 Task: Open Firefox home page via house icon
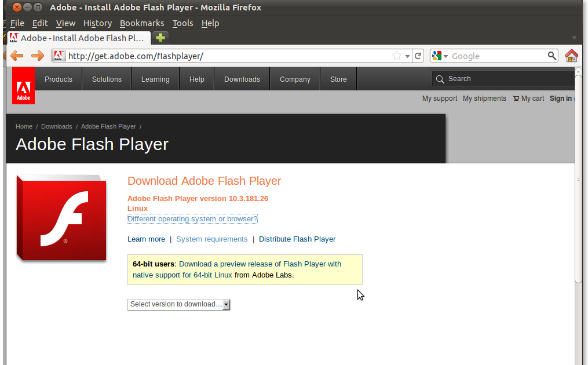[x=572, y=56]
